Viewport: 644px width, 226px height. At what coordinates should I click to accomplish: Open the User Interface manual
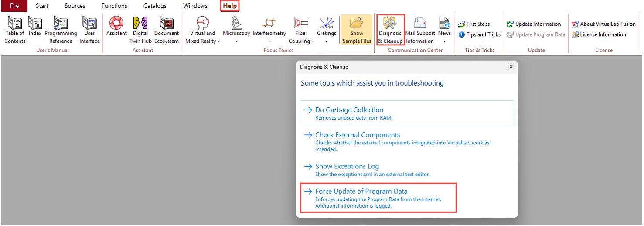(89, 30)
